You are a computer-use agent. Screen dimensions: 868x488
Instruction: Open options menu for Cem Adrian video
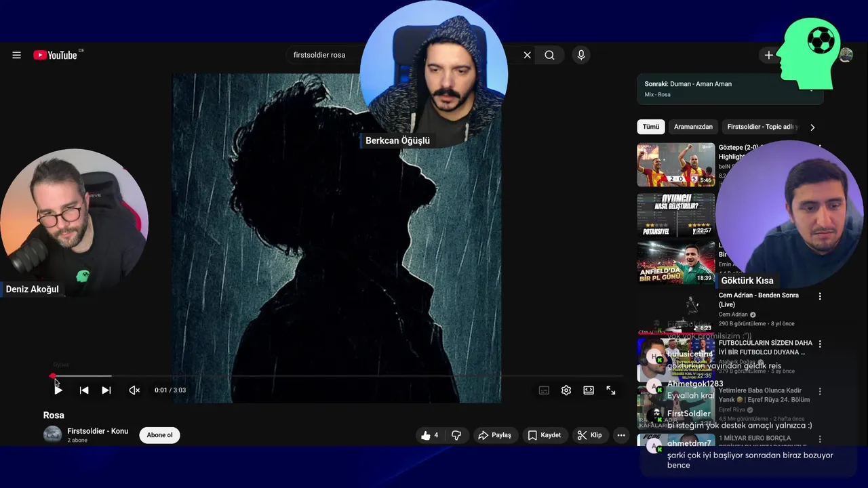point(820,296)
